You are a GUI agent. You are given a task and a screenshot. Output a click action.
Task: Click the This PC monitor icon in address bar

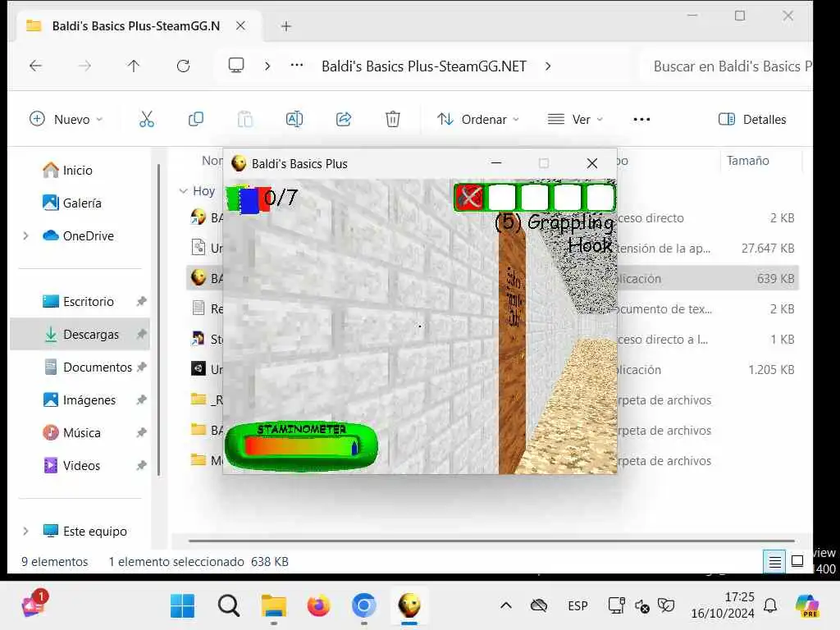235,66
